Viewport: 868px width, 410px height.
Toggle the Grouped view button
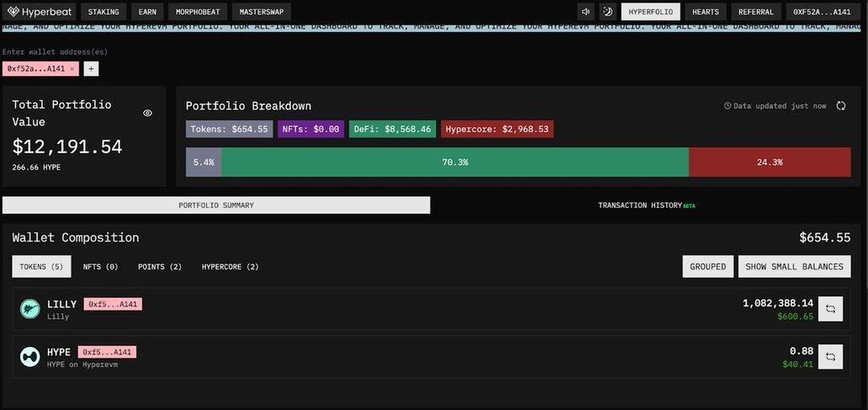pos(707,267)
